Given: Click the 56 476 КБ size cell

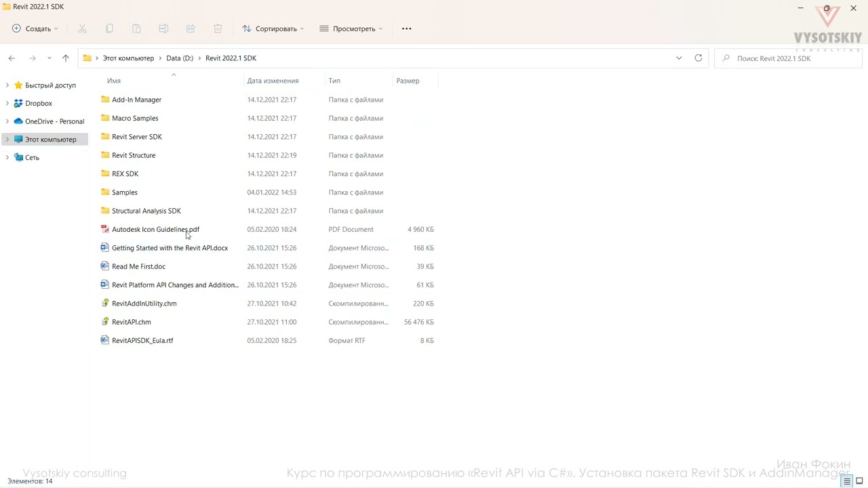Looking at the screenshot, I should coord(419,322).
